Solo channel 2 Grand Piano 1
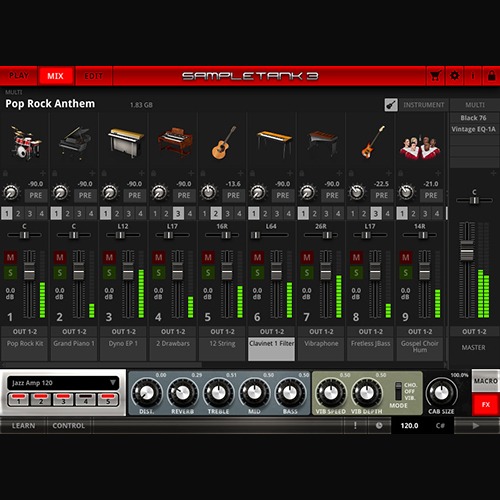Image resolution: width=500 pixels, height=500 pixels. click(x=60, y=273)
